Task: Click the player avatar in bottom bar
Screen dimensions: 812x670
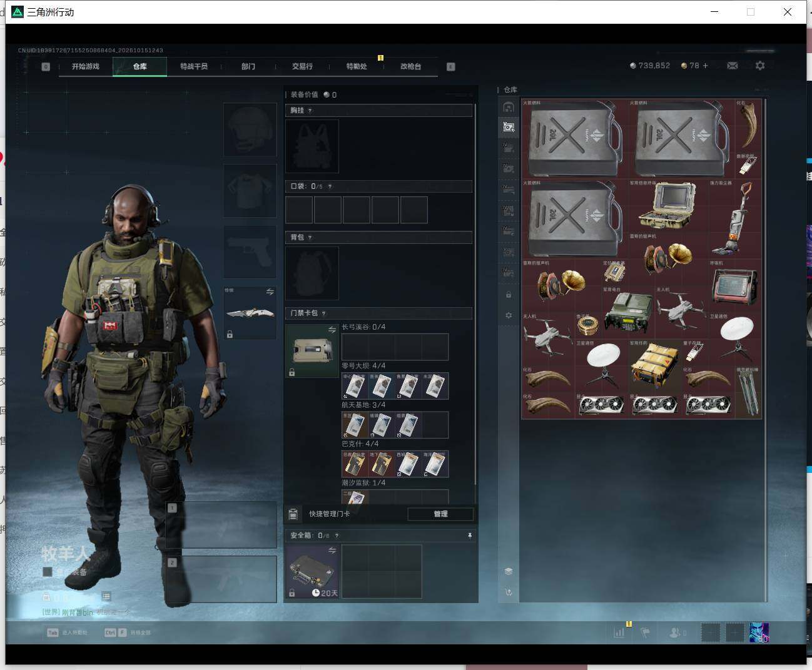Action: [759, 632]
